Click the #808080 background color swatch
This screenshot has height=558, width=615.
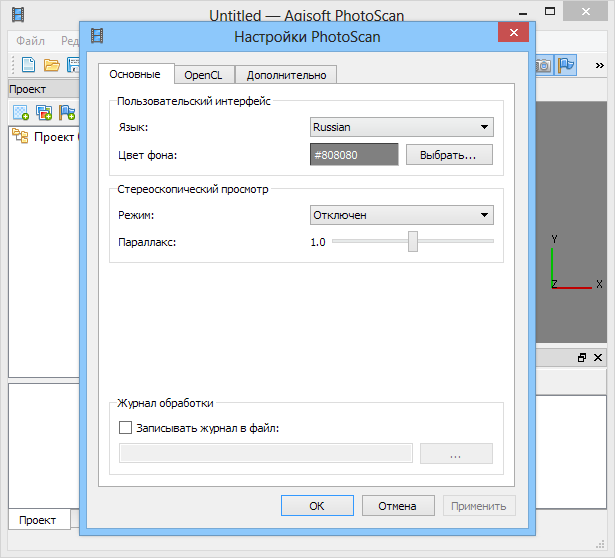click(354, 154)
